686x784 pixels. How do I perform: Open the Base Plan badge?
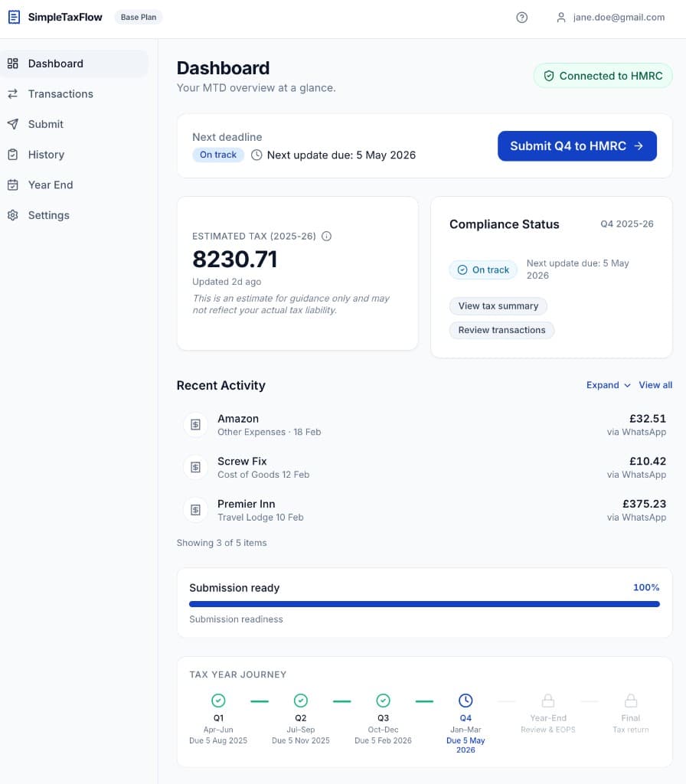click(x=139, y=16)
